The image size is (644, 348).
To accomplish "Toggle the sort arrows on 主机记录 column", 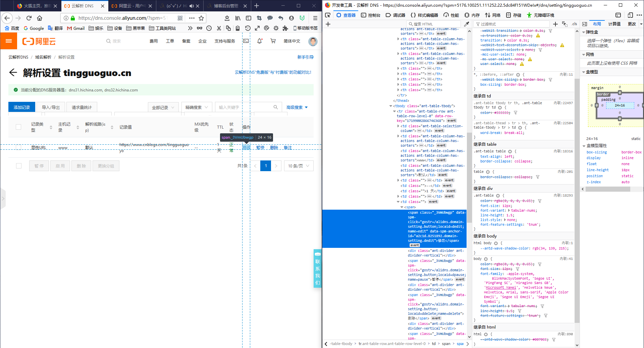I will pos(78,127).
